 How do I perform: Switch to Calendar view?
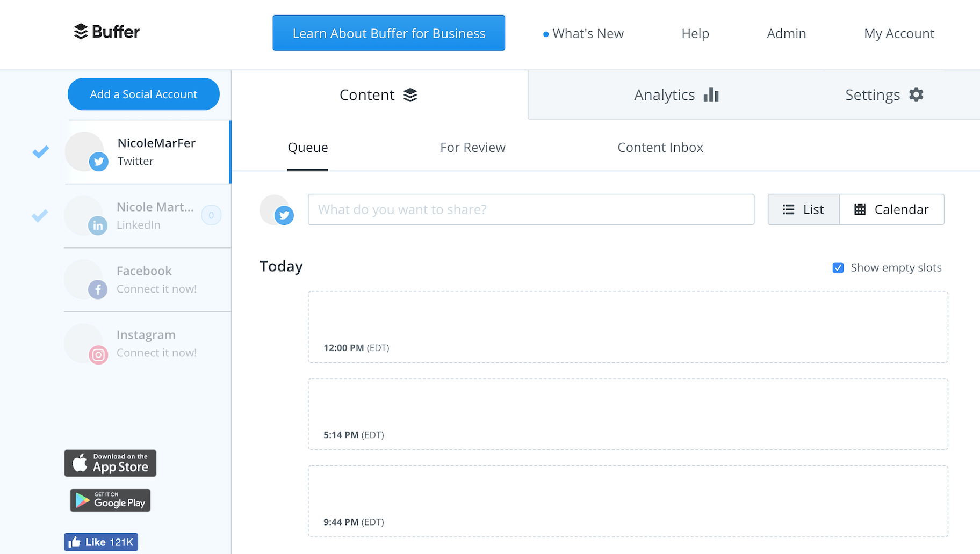(x=891, y=209)
